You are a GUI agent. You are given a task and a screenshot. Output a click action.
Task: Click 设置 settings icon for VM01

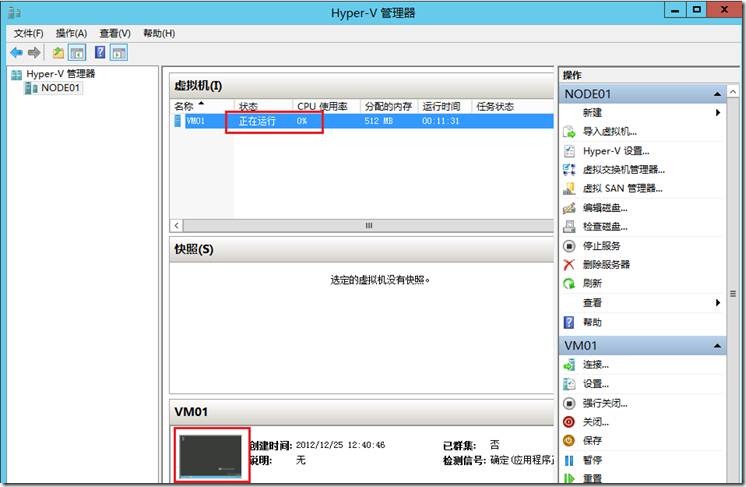point(569,384)
